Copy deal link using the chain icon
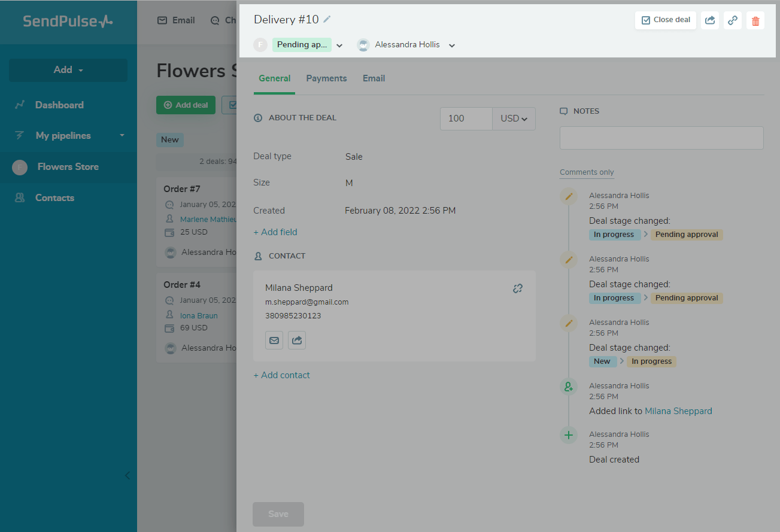This screenshot has height=532, width=780. [x=733, y=20]
